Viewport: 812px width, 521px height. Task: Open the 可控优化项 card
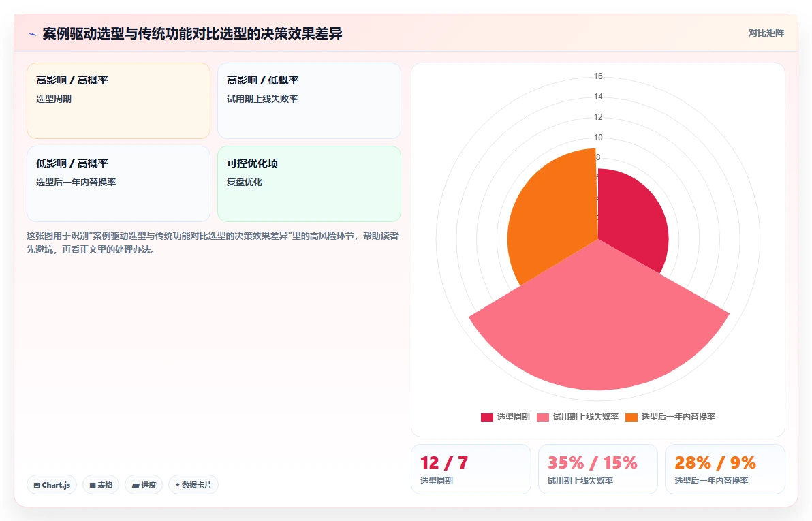pyautogui.click(x=309, y=184)
